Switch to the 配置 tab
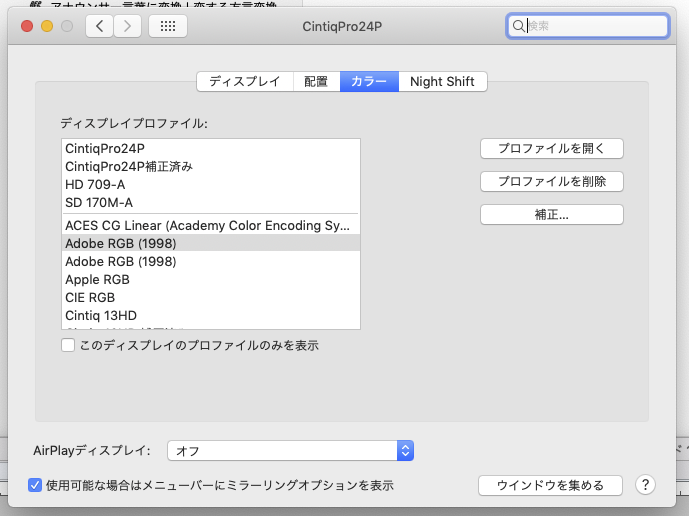This screenshot has height=516, width=689. (x=317, y=82)
